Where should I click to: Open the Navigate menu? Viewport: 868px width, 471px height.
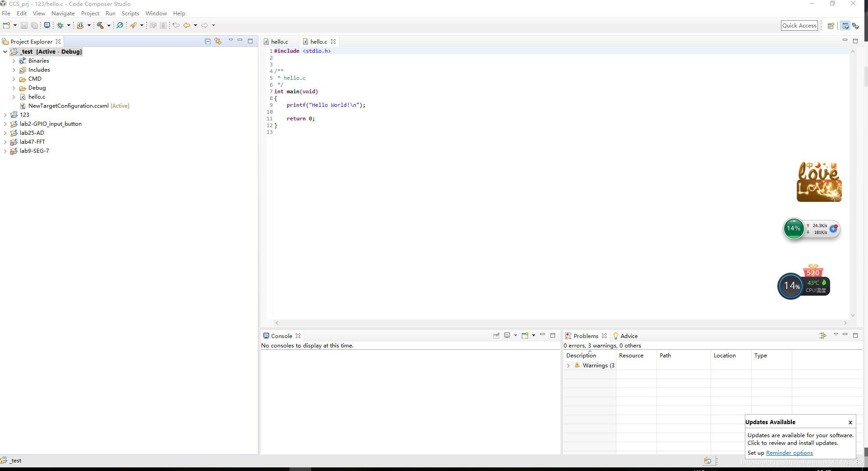63,14
